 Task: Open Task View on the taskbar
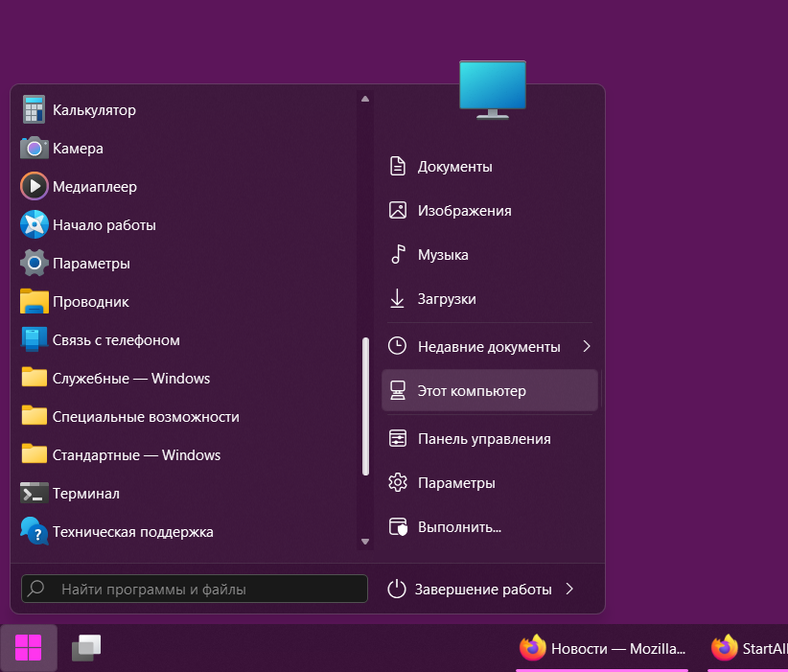coord(86,647)
